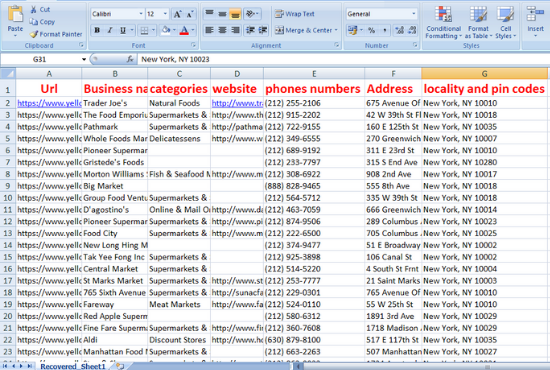Apply cell borders icon
This screenshot has height=370, width=550.
pos(144,31)
